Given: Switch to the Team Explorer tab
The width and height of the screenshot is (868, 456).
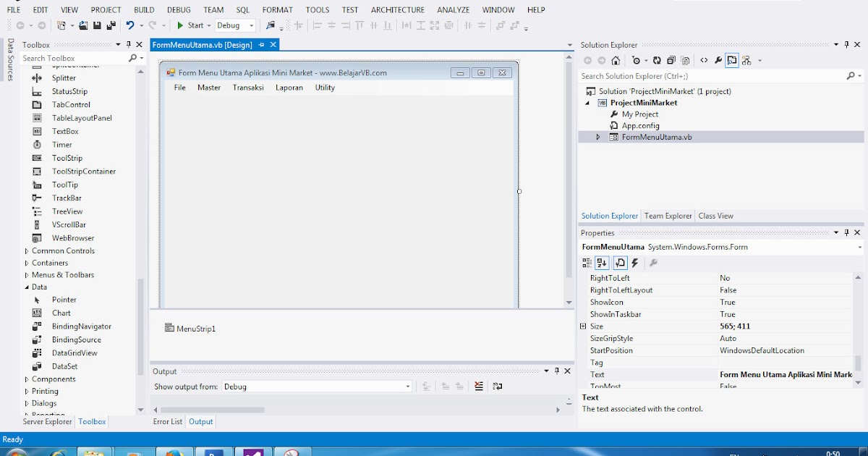Looking at the screenshot, I should pos(668,215).
